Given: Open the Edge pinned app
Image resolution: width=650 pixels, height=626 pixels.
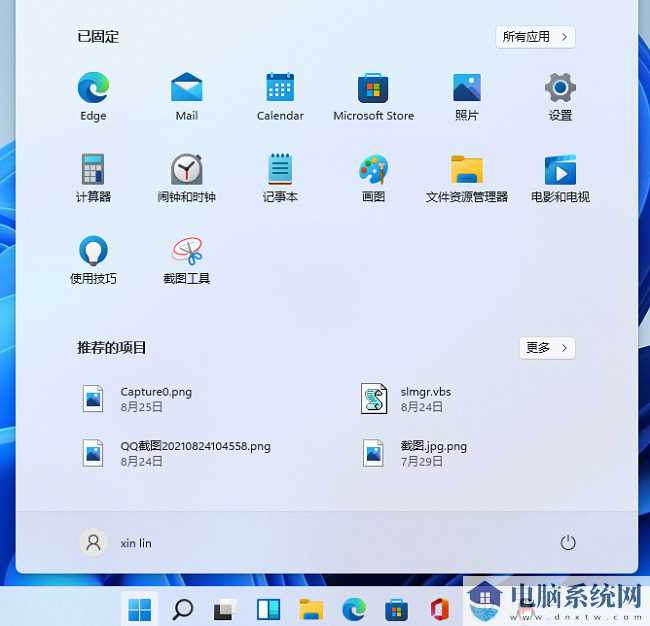Looking at the screenshot, I should (x=93, y=96).
